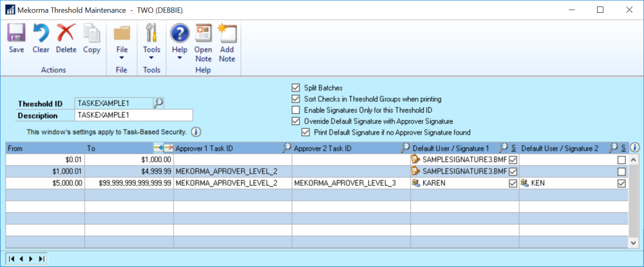
Task: Click the KAREN default user text
Action: point(433,183)
